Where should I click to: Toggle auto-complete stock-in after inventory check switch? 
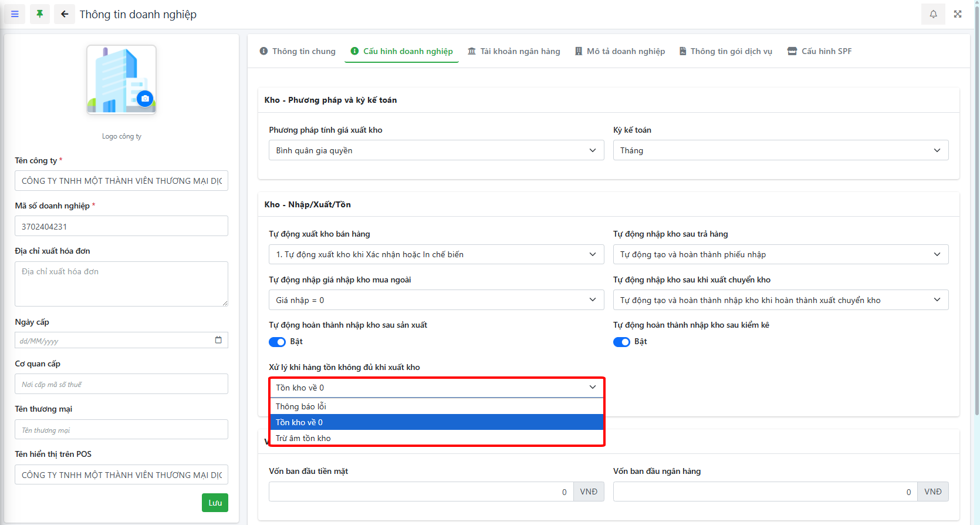[x=621, y=342]
